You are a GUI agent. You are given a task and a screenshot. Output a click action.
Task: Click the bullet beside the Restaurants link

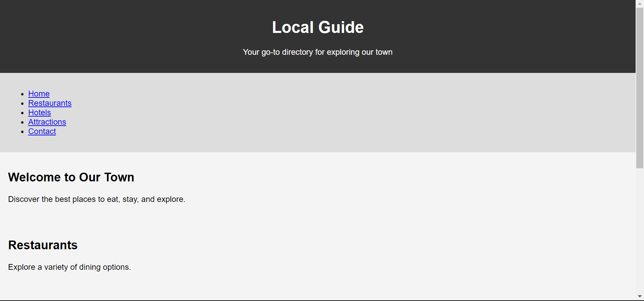pos(22,103)
